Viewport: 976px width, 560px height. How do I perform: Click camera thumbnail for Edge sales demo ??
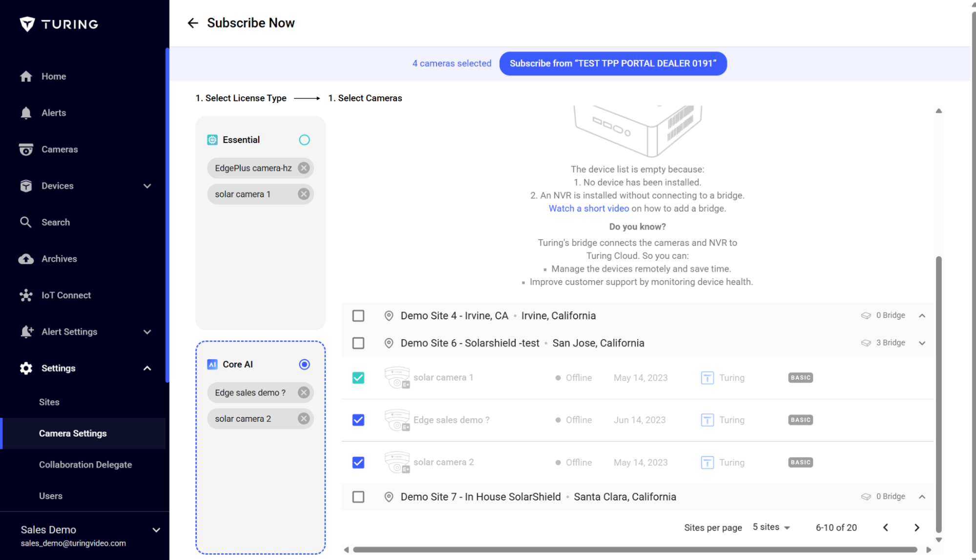pos(397,420)
